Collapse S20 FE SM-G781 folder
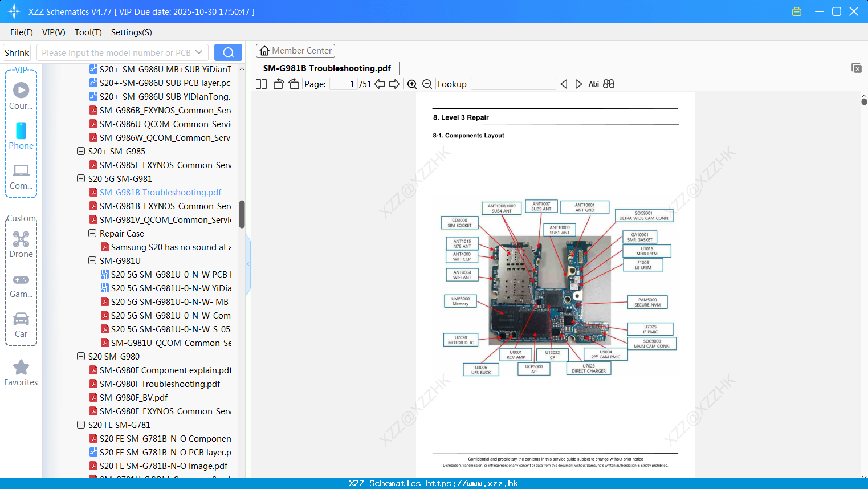868x489 pixels. 81,425
